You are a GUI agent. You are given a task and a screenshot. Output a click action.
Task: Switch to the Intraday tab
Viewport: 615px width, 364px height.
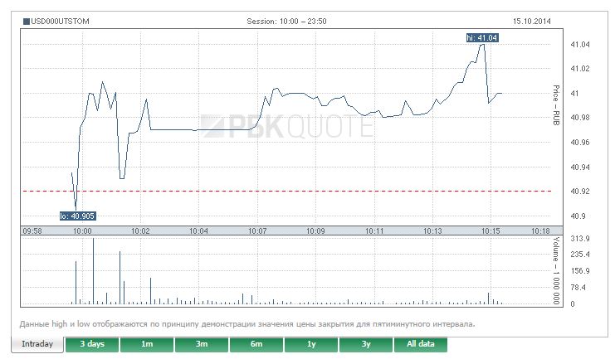point(37,344)
